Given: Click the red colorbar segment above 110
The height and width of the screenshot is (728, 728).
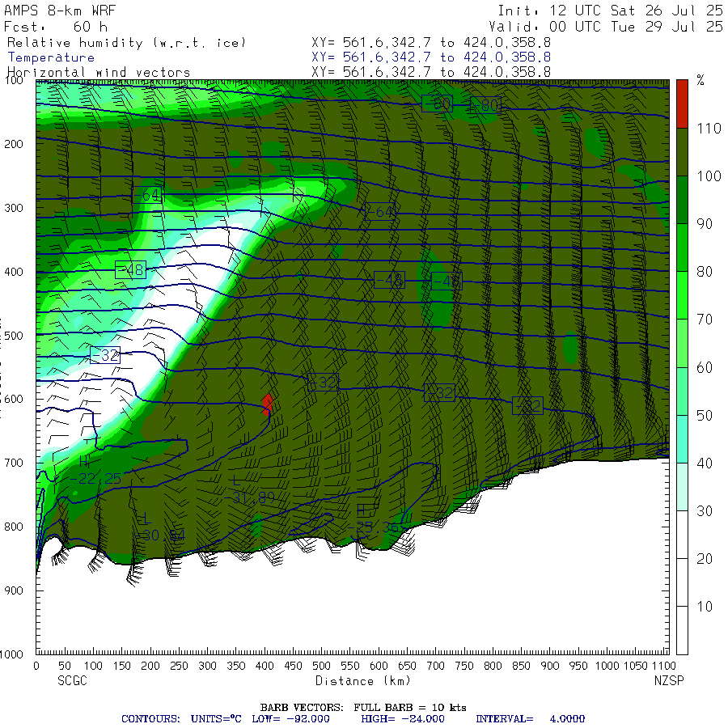Looking at the screenshot, I should [682, 104].
